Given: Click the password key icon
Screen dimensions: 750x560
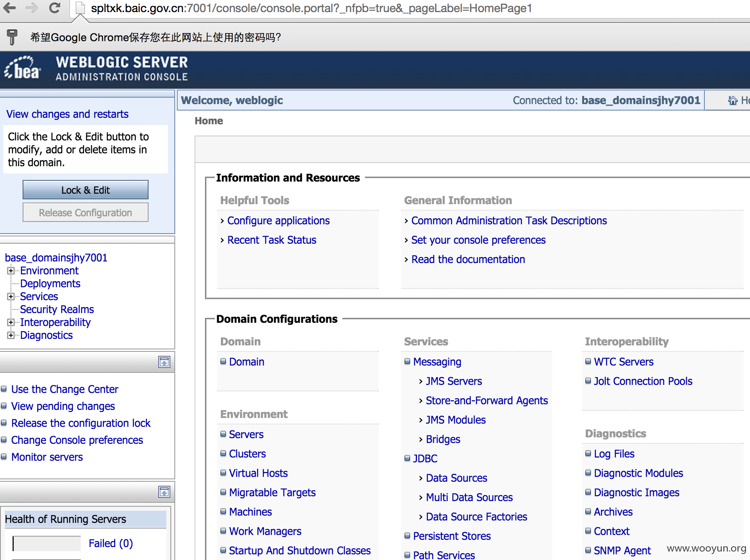Looking at the screenshot, I should coord(12,37).
